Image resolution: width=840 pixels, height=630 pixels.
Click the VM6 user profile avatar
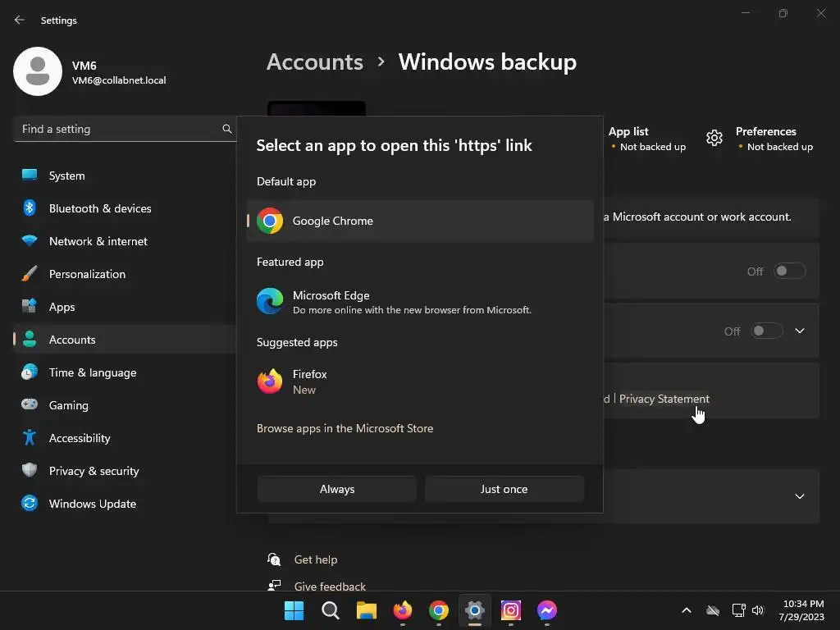[38, 71]
